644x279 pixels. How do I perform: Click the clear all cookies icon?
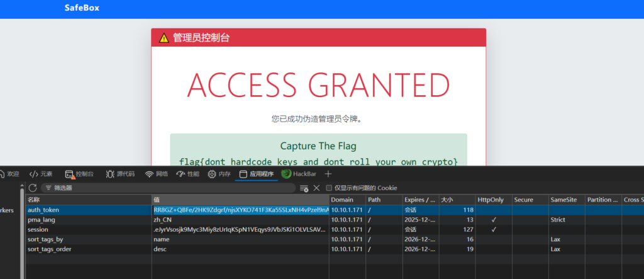pyautogui.click(x=304, y=188)
